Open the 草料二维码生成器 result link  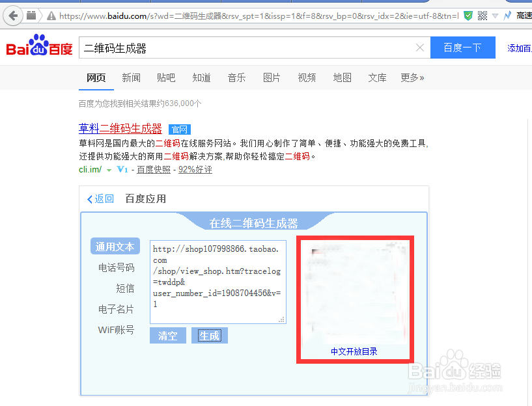click(120, 128)
